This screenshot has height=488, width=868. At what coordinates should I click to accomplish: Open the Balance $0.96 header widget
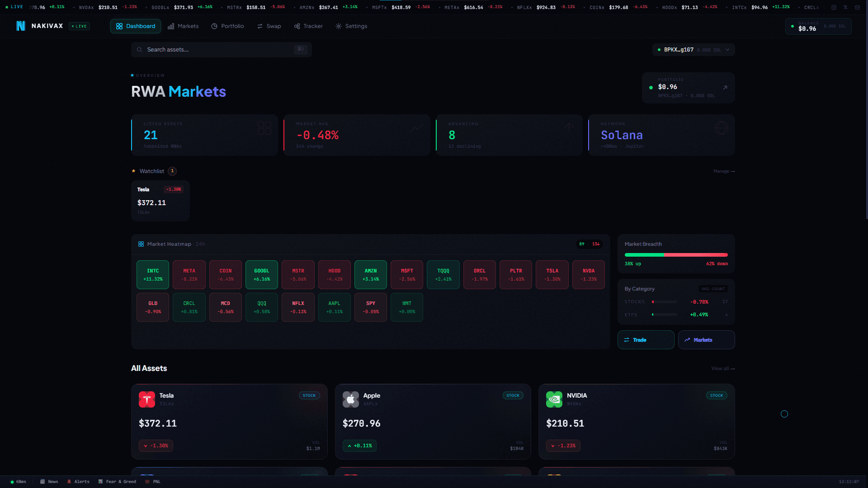point(818,27)
